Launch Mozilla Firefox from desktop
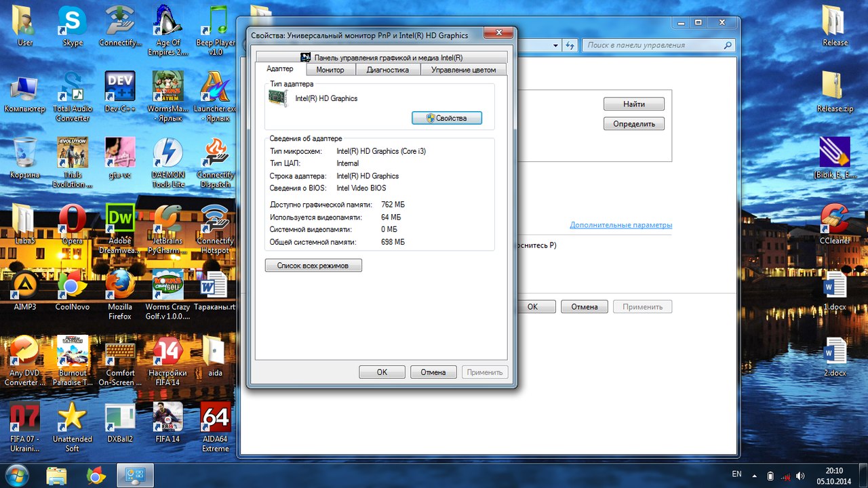 tap(120, 286)
